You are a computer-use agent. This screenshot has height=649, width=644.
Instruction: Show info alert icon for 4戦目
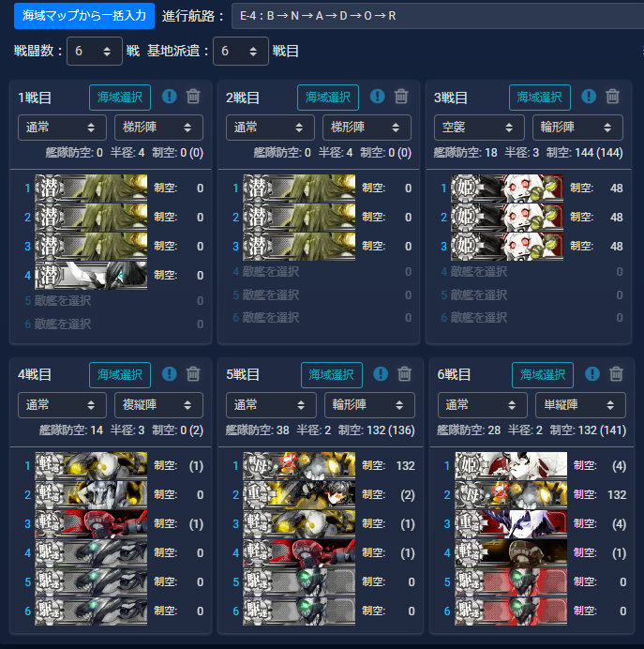tap(169, 374)
